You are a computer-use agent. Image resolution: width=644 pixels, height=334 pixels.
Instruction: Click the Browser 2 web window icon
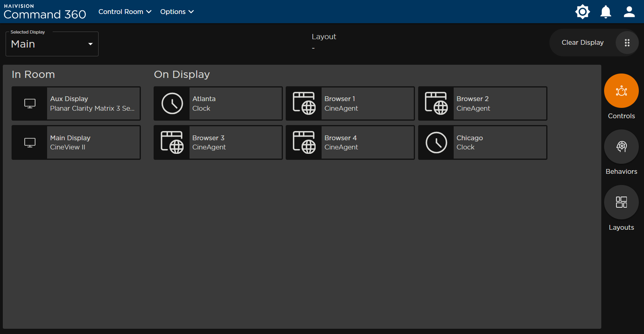[436, 103]
